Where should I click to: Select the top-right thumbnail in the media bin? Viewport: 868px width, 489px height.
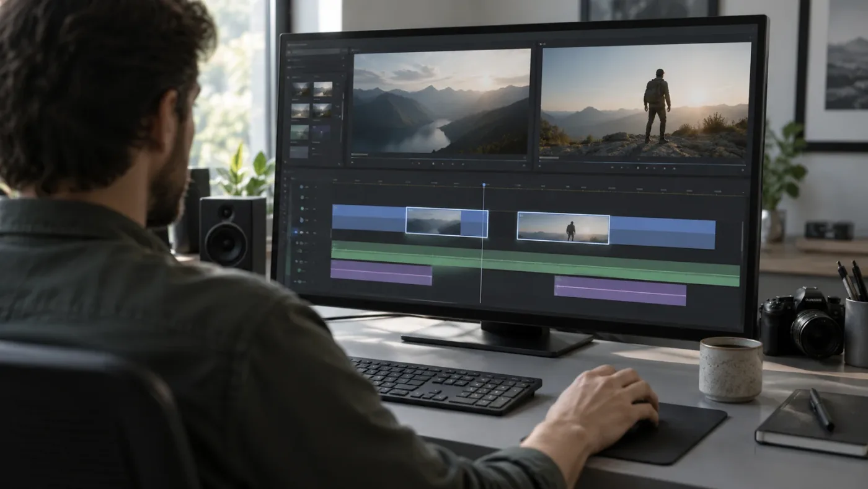pyautogui.click(x=322, y=89)
